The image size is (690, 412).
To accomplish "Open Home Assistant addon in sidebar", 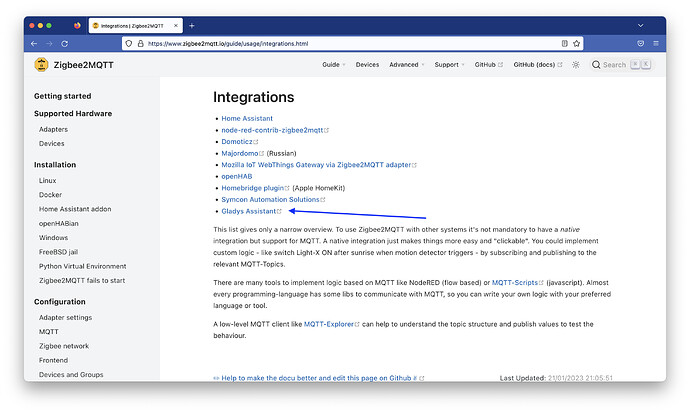I will point(75,209).
